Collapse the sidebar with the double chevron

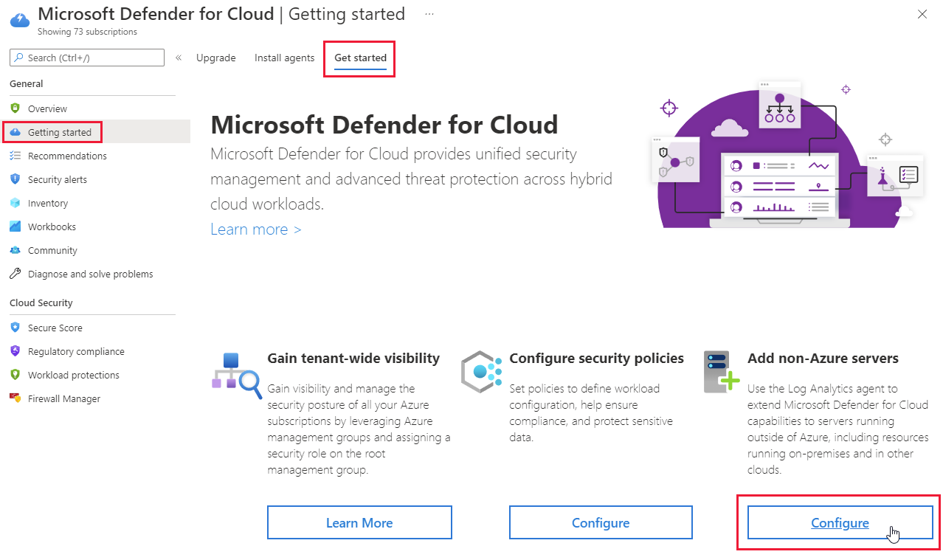(179, 58)
